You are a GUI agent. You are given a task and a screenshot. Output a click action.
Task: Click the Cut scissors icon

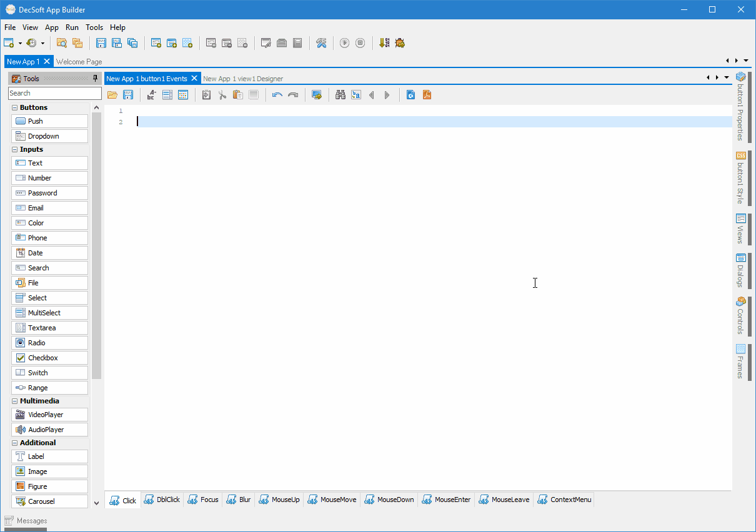tap(222, 95)
